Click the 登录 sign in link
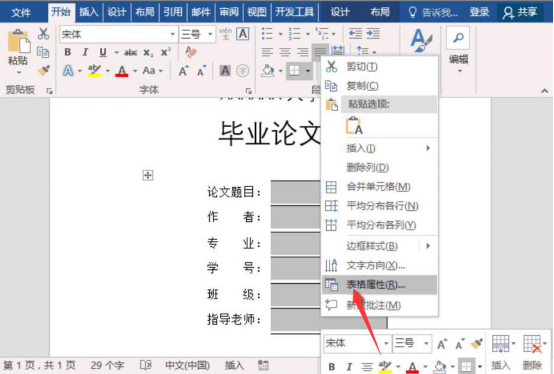The image size is (554, 374). pos(479,12)
